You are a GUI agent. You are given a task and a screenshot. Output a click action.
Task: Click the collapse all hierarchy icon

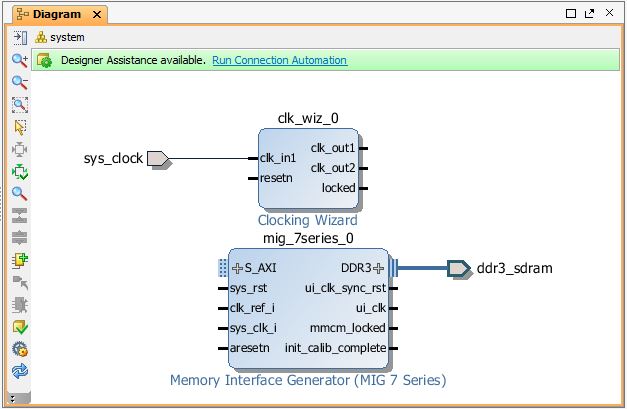20,215
